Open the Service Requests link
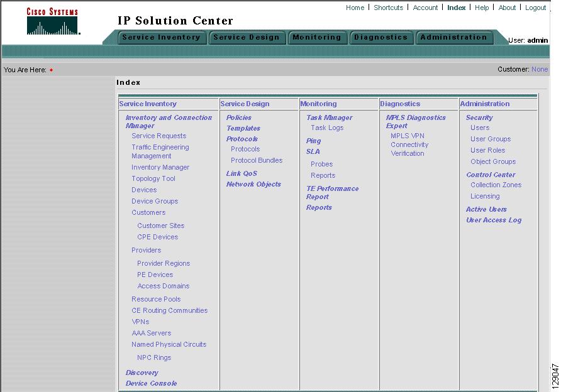 pyautogui.click(x=159, y=136)
